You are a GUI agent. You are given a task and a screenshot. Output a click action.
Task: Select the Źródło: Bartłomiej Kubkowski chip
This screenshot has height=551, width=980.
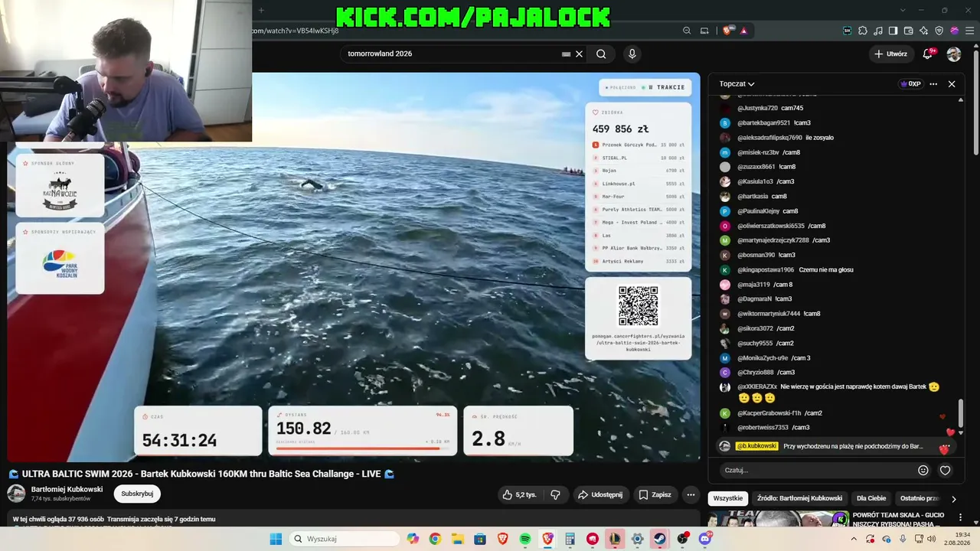[x=799, y=498]
